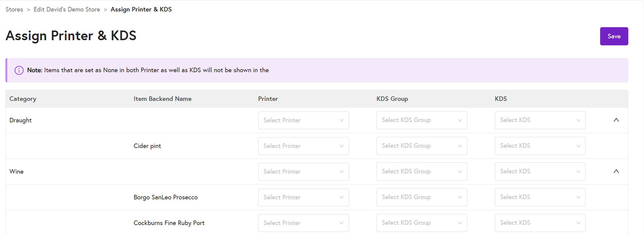Choose a printer for Cider pint
The width and height of the screenshot is (644, 235).
[303, 146]
